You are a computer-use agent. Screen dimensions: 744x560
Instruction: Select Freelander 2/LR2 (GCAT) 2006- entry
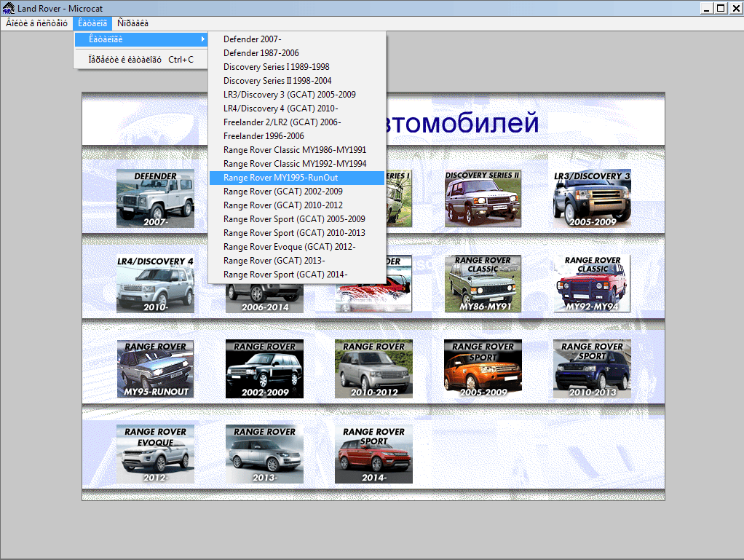click(296, 122)
